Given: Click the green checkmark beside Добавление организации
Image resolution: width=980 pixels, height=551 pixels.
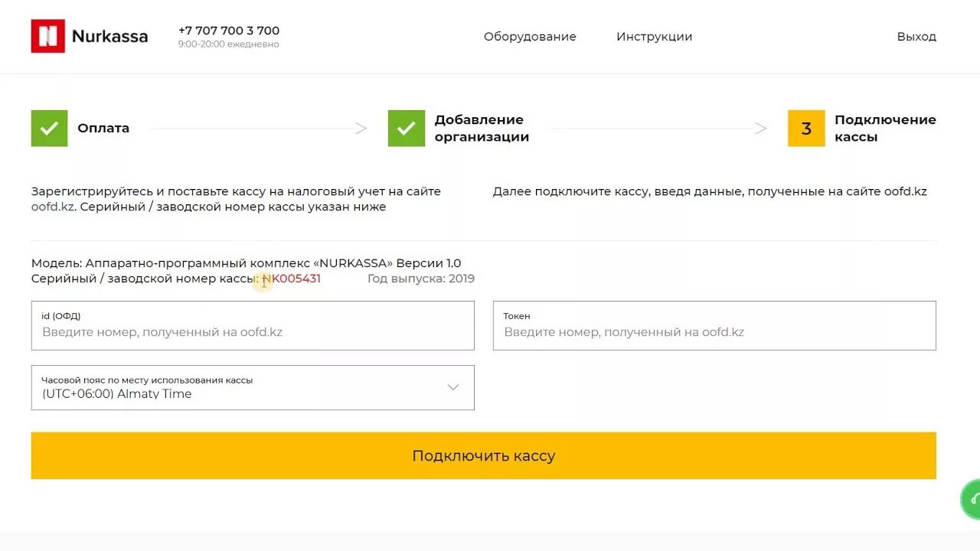Looking at the screenshot, I should [407, 129].
